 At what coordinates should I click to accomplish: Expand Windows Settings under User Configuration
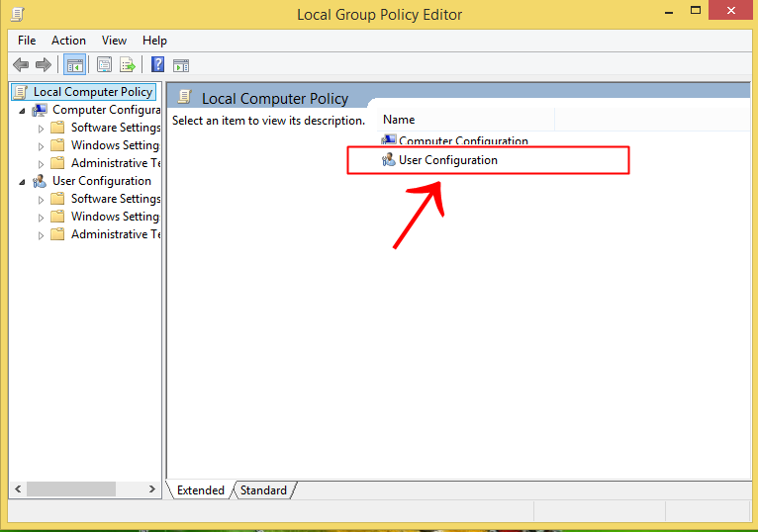(x=42, y=218)
